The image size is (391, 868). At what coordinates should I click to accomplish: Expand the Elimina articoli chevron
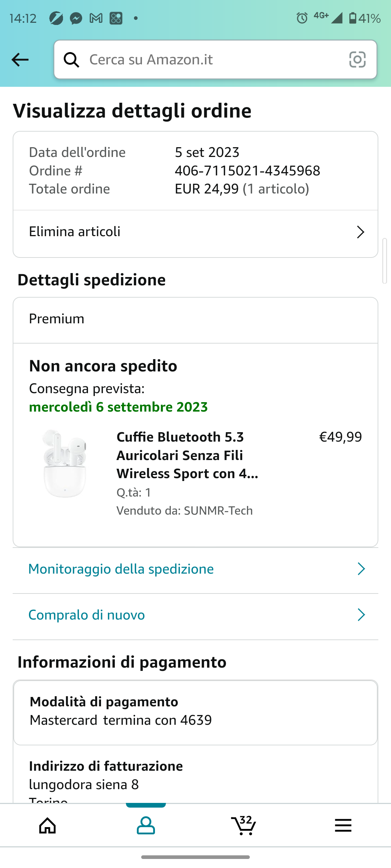point(360,232)
